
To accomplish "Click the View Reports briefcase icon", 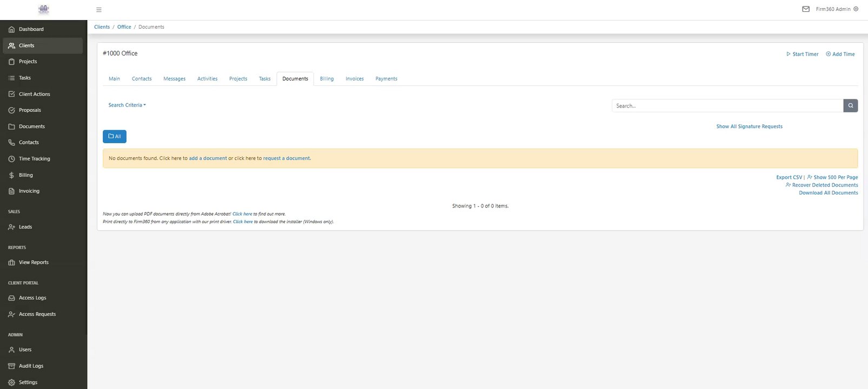I will tap(11, 263).
